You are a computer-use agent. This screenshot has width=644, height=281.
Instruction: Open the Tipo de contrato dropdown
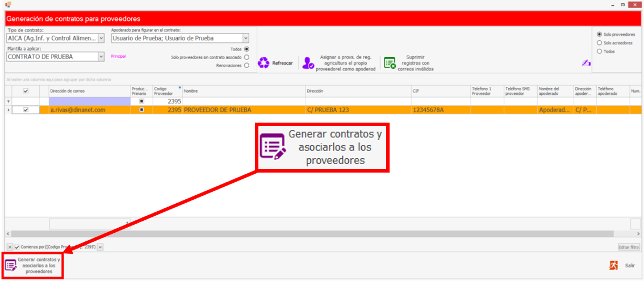point(101,39)
